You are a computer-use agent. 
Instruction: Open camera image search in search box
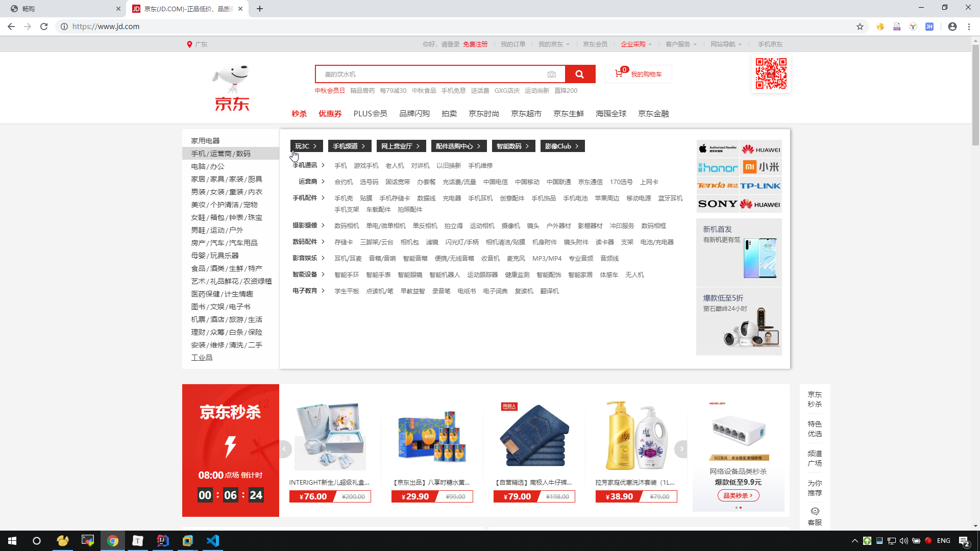point(551,74)
